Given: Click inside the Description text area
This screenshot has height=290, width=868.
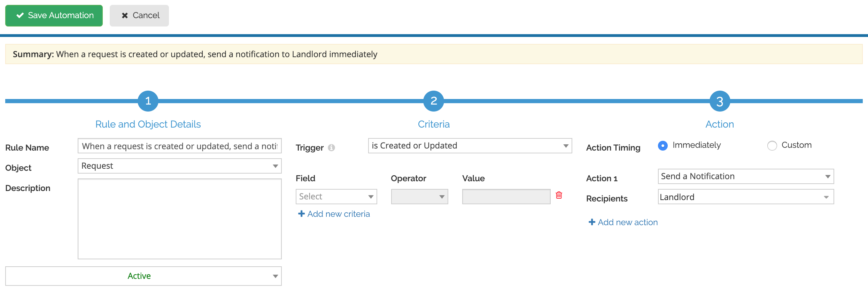Looking at the screenshot, I should click(179, 219).
